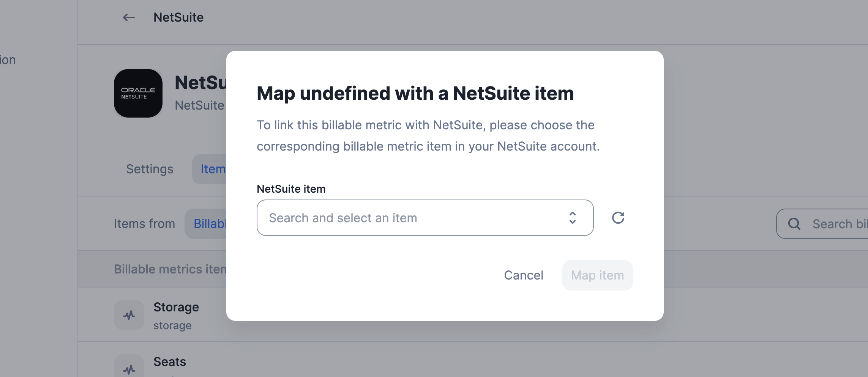
Task: Open the NetSuite item combobox chevrons
Action: click(x=573, y=218)
